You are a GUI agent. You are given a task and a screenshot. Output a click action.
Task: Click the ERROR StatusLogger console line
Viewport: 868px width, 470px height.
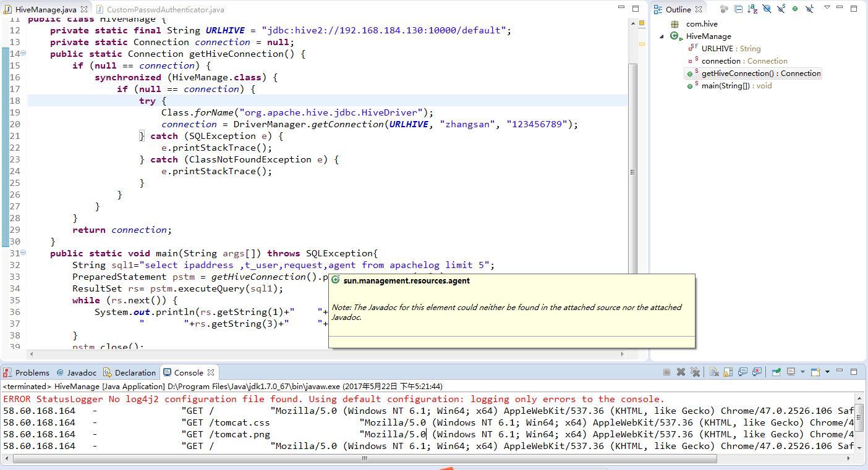(x=334, y=399)
